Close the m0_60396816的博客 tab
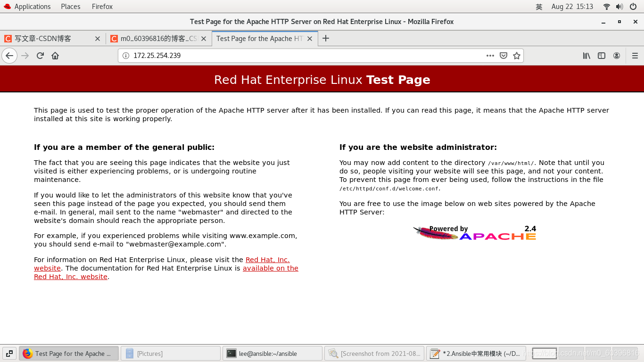This screenshot has height=362, width=644. (204, 39)
